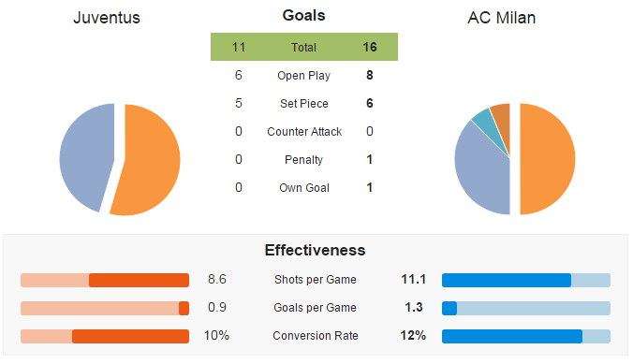Screen dimensions: 633x364
Task: Click the AC Milan team heading
Action: coord(501,18)
